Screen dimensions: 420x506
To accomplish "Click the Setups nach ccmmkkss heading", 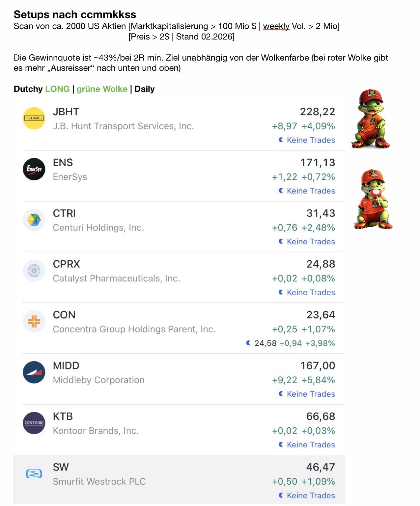I will tap(75, 14).
